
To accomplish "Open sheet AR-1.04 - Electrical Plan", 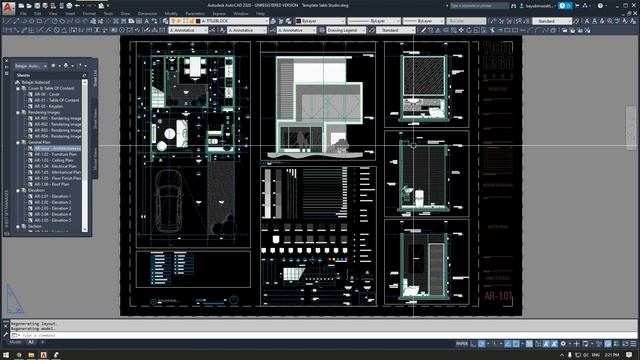I will (55, 167).
